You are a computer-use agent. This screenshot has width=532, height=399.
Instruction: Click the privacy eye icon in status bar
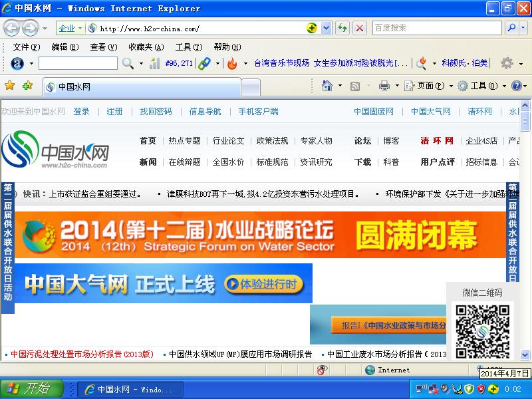pos(322,370)
